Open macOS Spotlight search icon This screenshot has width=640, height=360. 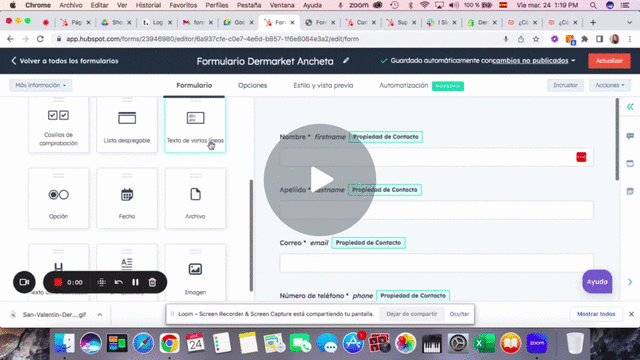593,5
